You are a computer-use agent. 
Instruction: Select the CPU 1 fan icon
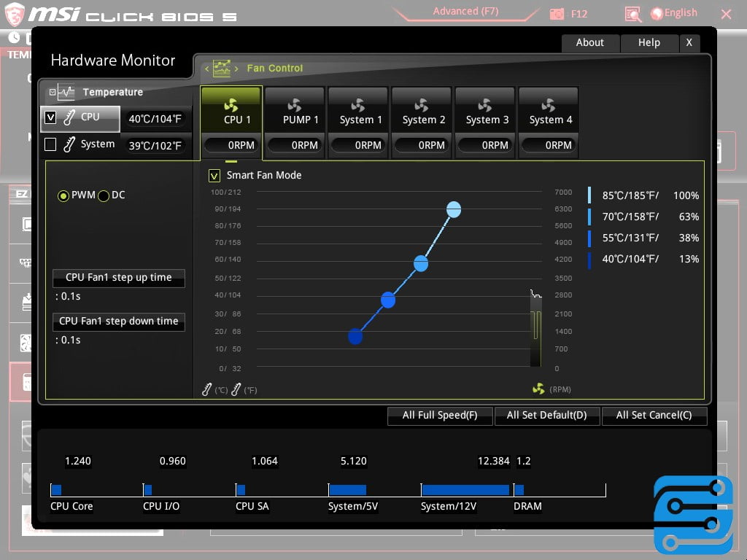pos(231,105)
